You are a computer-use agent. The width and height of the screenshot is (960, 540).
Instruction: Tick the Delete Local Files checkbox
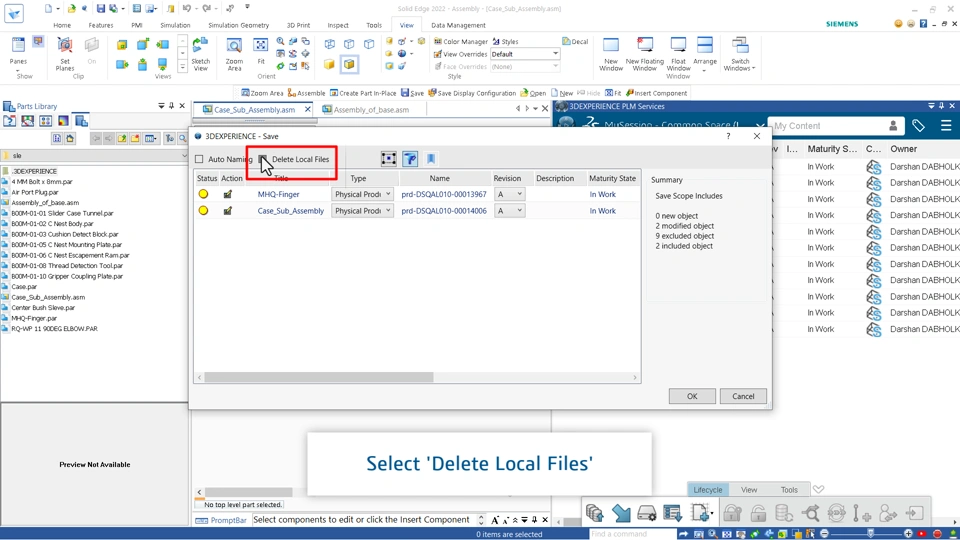point(262,159)
